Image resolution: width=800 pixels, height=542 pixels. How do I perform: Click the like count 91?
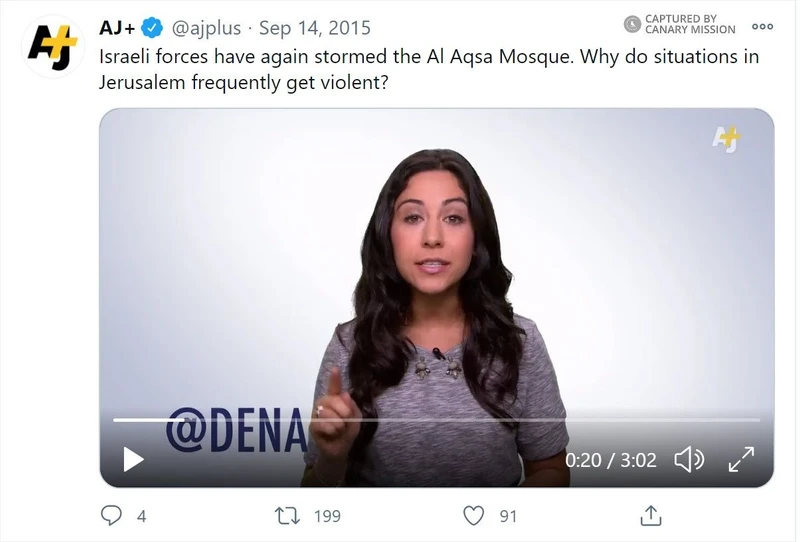point(508,516)
